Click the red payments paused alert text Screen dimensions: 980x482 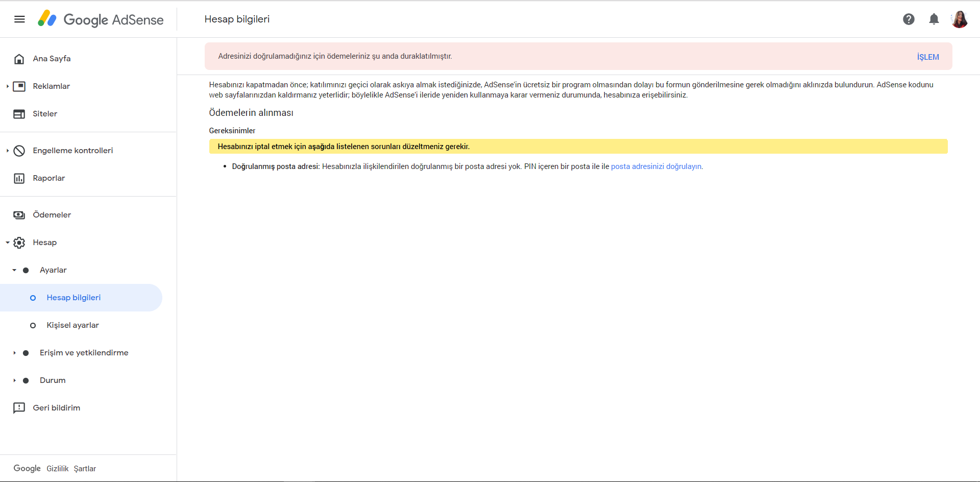(x=335, y=56)
